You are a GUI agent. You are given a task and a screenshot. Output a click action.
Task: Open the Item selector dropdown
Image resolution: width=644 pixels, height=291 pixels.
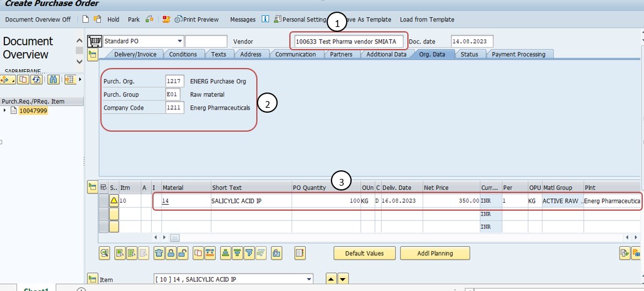click(x=309, y=279)
